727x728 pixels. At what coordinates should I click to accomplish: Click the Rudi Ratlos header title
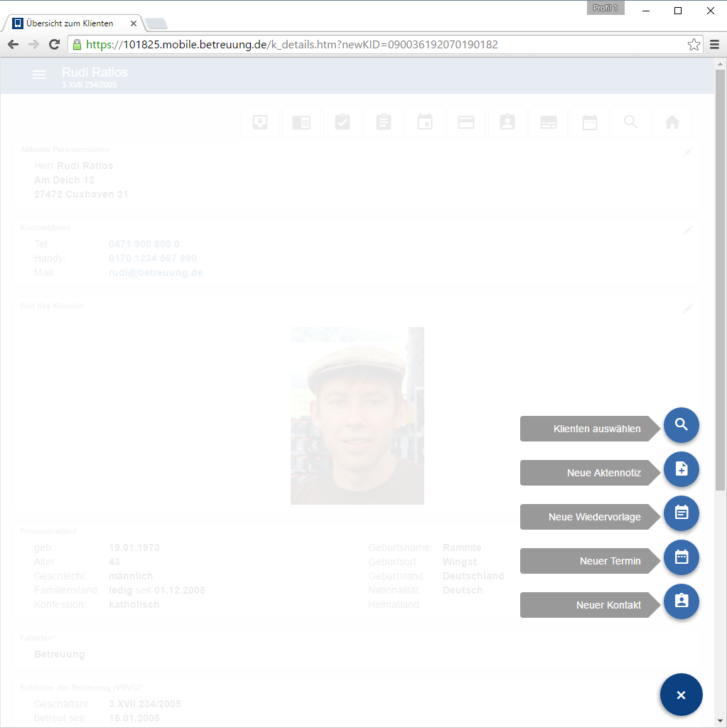(x=95, y=73)
